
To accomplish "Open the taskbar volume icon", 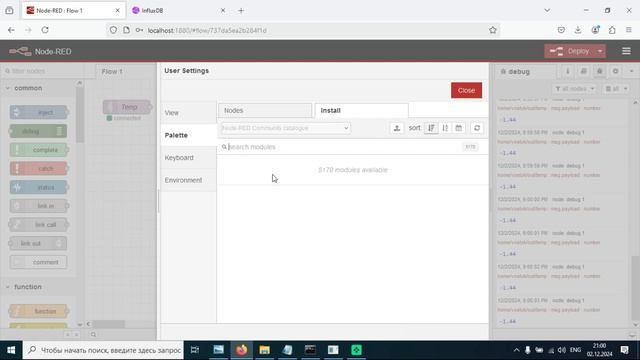I will coord(562,350).
